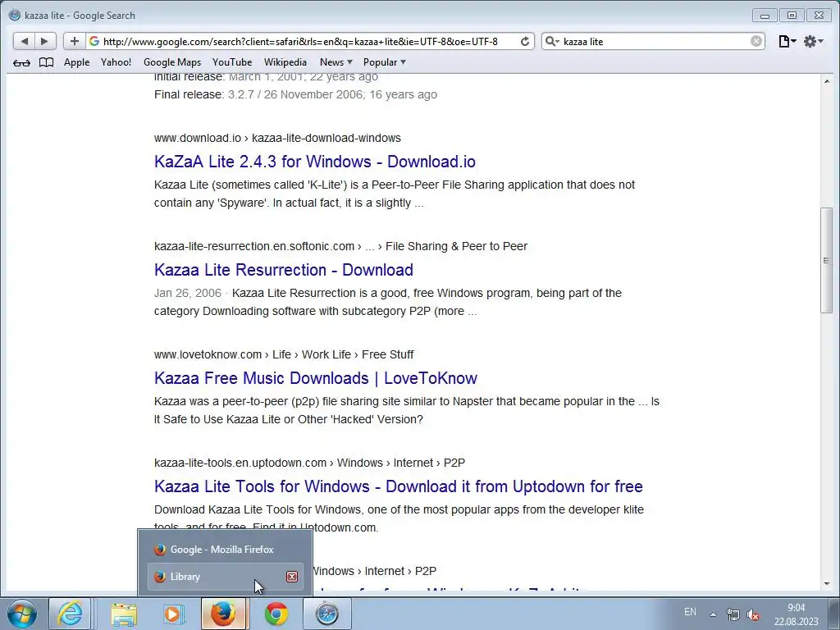Open KaZaA Lite 2.4.3 for Windows result
840x630 pixels.
point(314,162)
